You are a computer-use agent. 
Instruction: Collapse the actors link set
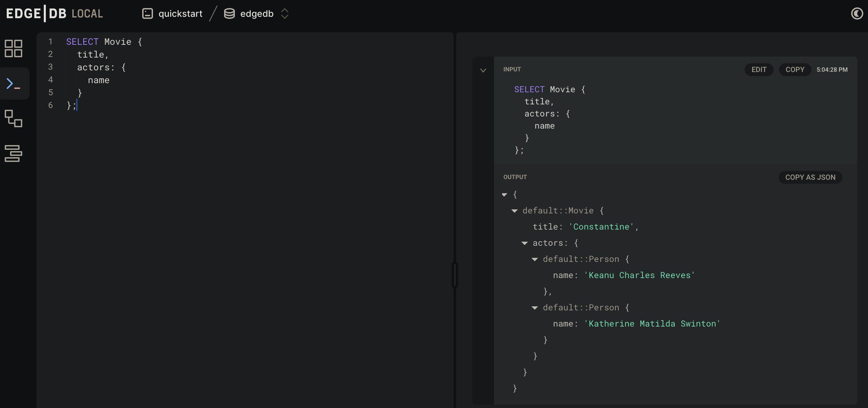tap(525, 243)
